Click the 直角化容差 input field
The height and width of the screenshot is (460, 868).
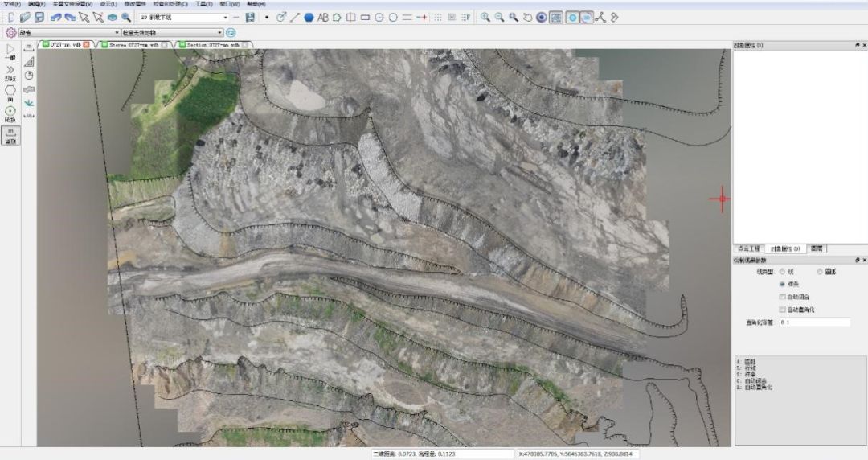coord(813,322)
